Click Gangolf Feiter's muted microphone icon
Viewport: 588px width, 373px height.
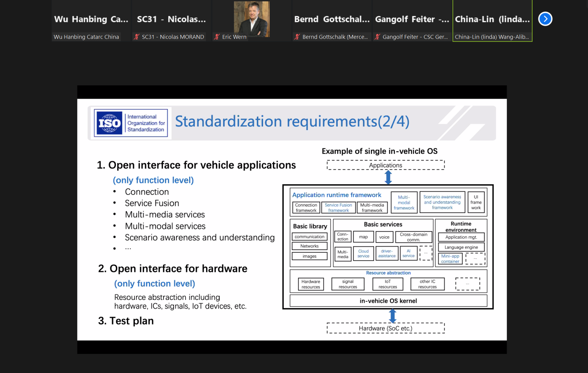pyautogui.click(x=377, y=37)
